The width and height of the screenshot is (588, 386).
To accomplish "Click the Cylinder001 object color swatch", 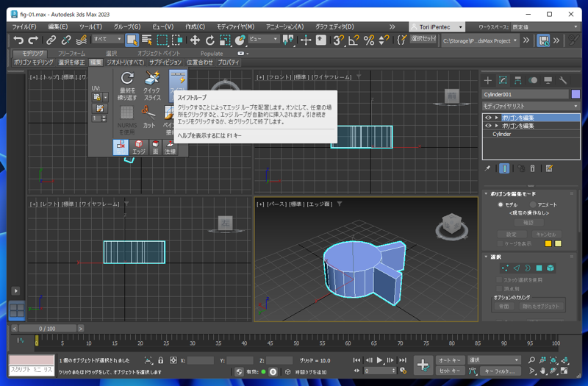I will [576, 94].
